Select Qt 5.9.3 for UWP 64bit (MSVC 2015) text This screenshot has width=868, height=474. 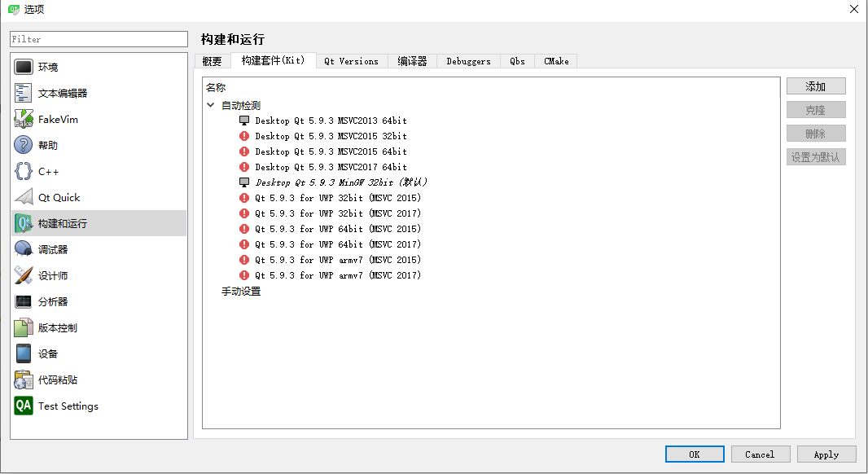338,229
